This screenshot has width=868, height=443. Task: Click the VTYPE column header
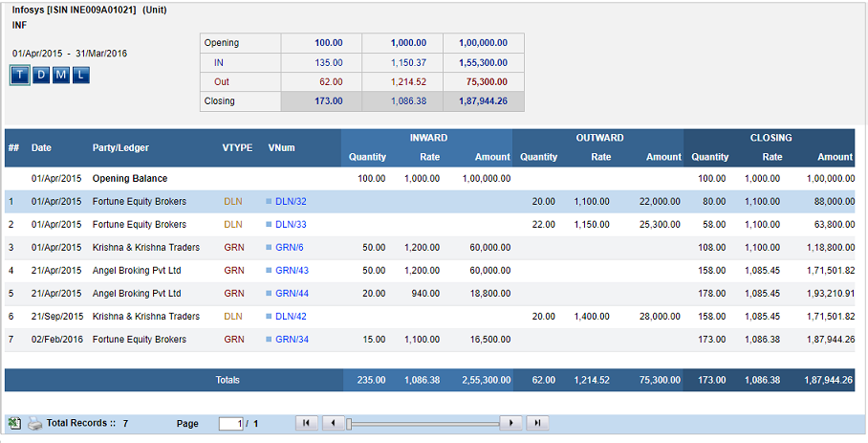pyautogui.click(x=237, y=148)
